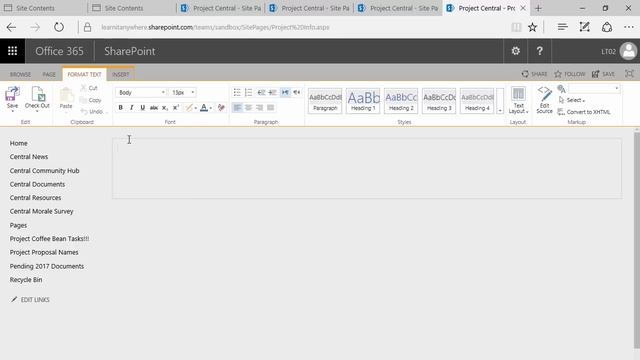The height and width of the screenshot is (360, 640).
Task: Expand the highlight color dropdown arrow
Action: click(x=196, y=108)
